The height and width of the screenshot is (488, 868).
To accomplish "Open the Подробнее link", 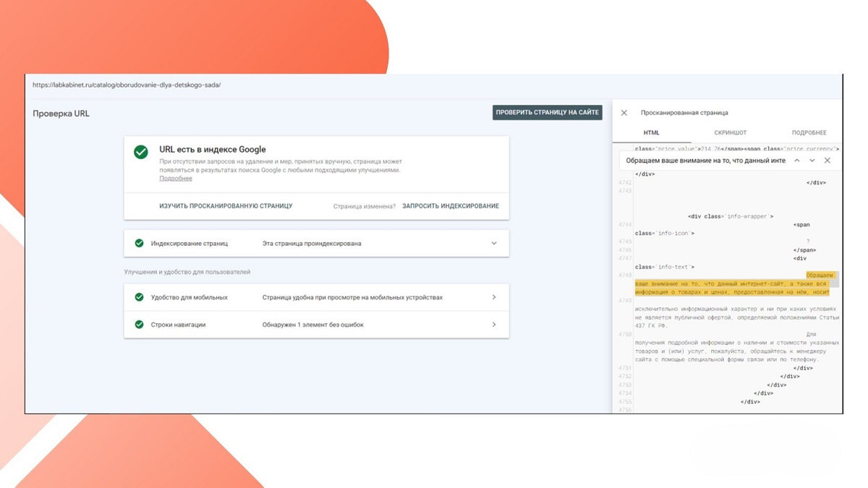I will click(x=176, y=179).
